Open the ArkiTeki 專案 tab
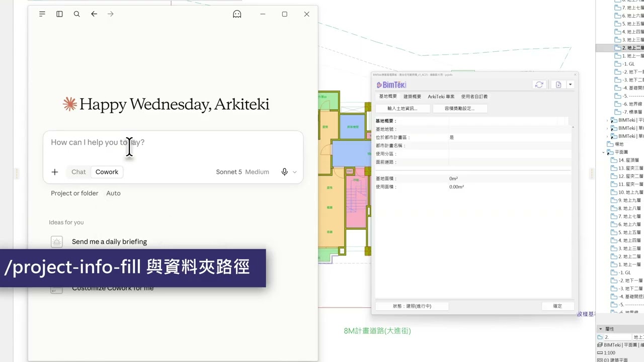The height and width of the screenshot is (362, 644). coord(441,96)
